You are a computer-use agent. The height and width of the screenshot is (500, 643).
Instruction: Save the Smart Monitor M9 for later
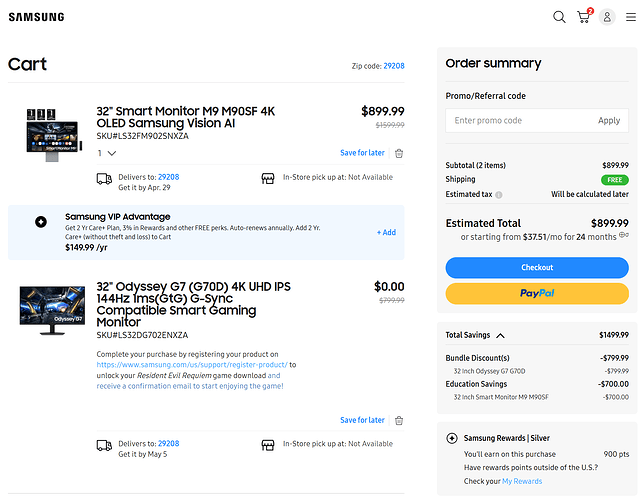(x=362, y=153)
